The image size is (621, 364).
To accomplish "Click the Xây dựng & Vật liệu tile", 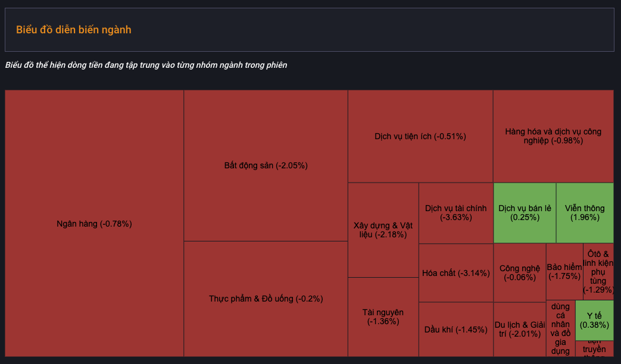I will [383, 230].
